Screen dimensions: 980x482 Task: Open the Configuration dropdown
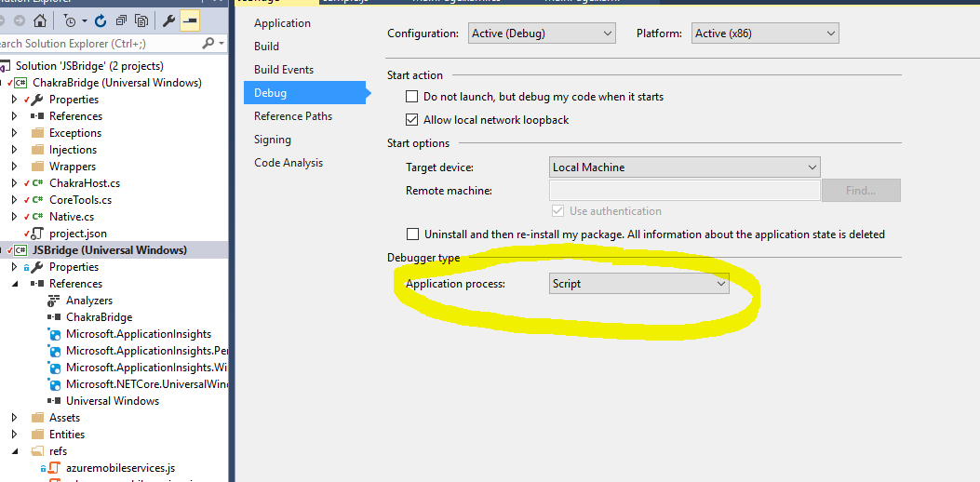coord(542,33)
